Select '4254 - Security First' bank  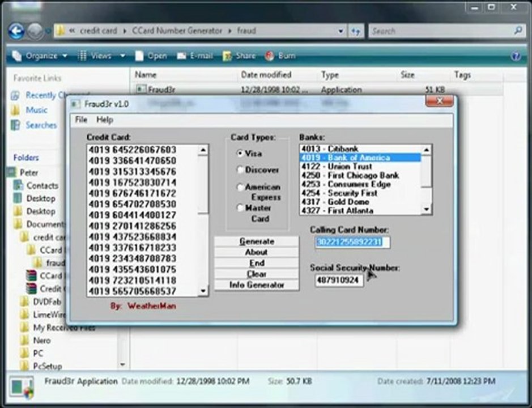(360, 193)
